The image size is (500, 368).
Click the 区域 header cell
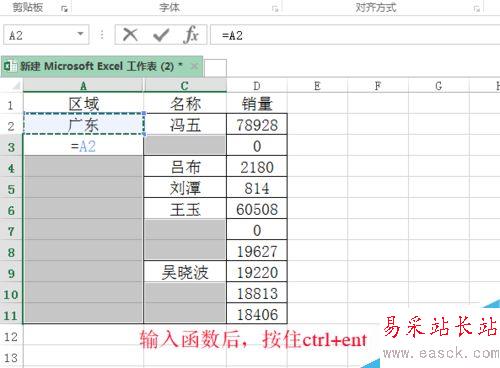[83, 104]
